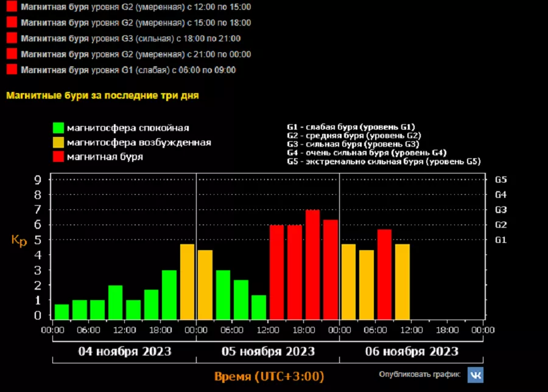Click the 'Опубликовать график:' label
548x392 pixels.
pyautogui.click(x=420, y=374)
